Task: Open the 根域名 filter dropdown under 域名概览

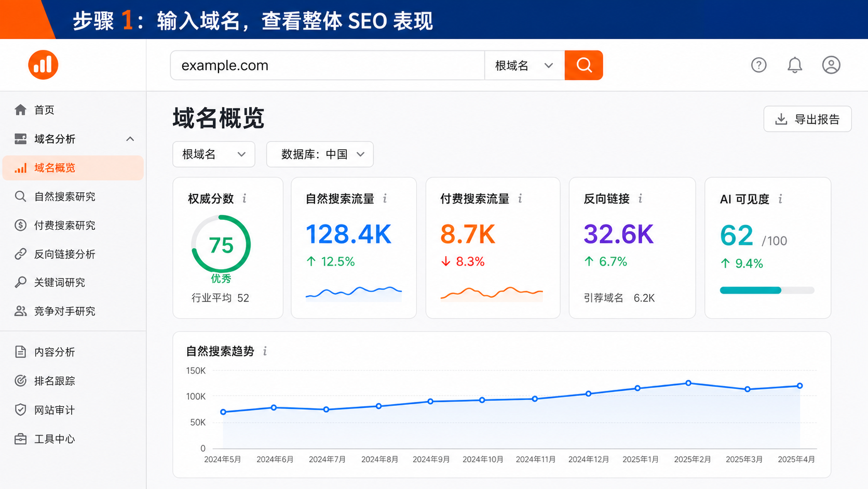Action: click(214, 154)
